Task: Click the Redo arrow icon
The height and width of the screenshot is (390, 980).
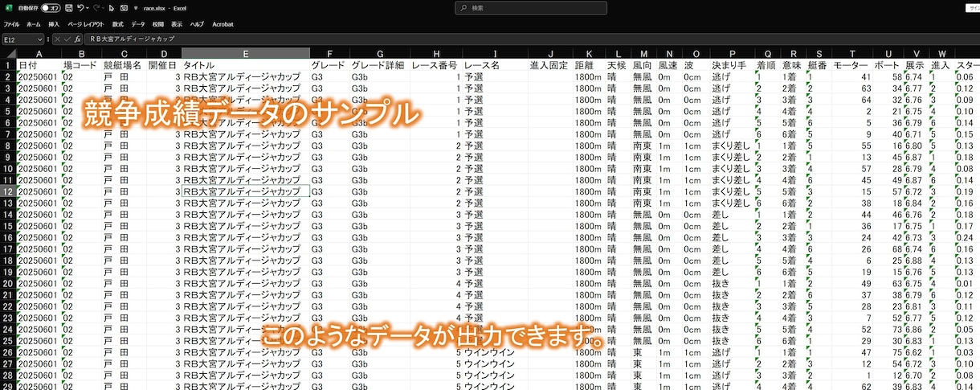Action: (96, 7)
